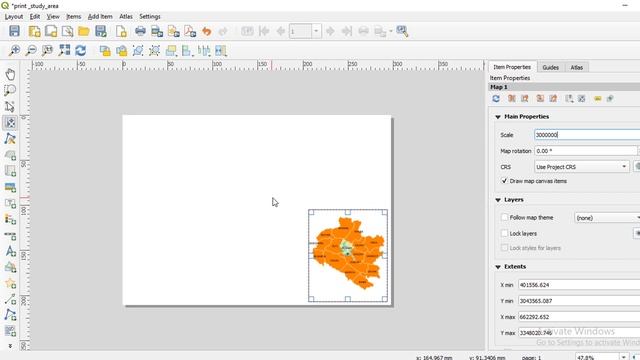Select the Add Marker star tool
This screenshot has width=640, height=360.
(x=10, y=283)
